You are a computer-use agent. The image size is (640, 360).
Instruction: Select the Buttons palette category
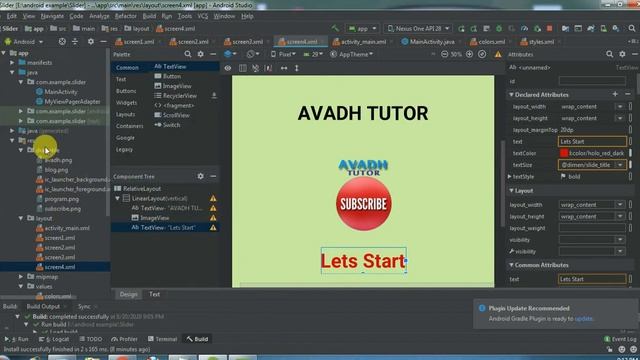[126, 91]
